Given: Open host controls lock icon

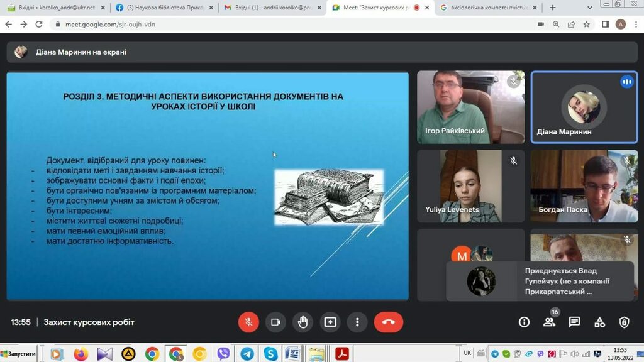Looking at the screenshot, I should click(x=624, y=322).
